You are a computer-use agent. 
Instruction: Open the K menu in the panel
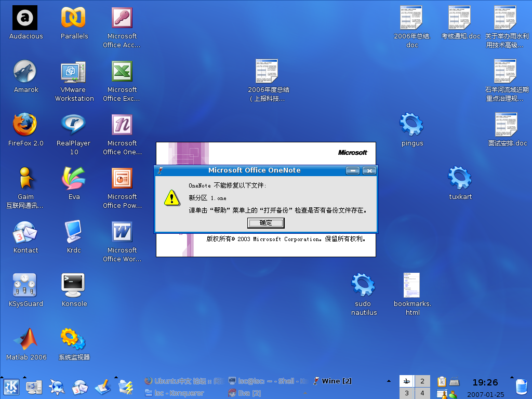pos(11,387)
